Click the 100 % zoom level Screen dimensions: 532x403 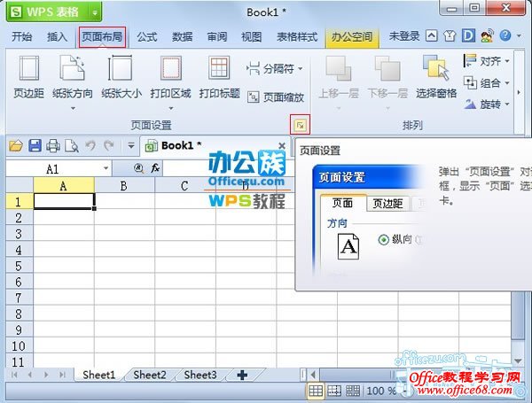(381, 391)
